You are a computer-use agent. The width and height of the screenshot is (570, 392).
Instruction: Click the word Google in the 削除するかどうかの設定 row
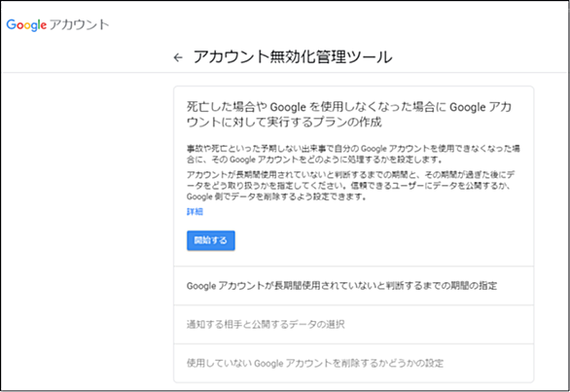[x=269, y=363]
